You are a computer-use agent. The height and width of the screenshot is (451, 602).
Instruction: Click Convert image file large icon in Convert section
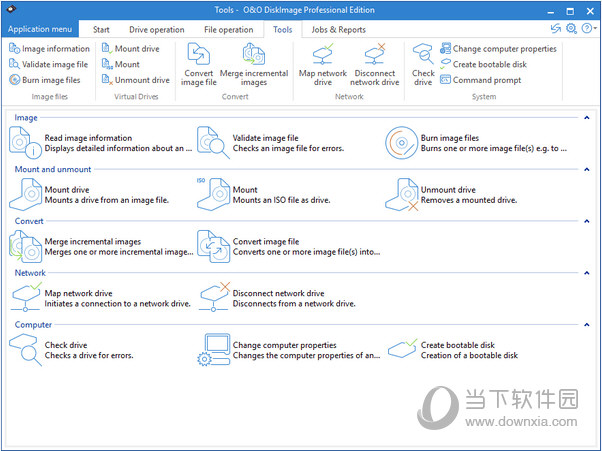213,246
